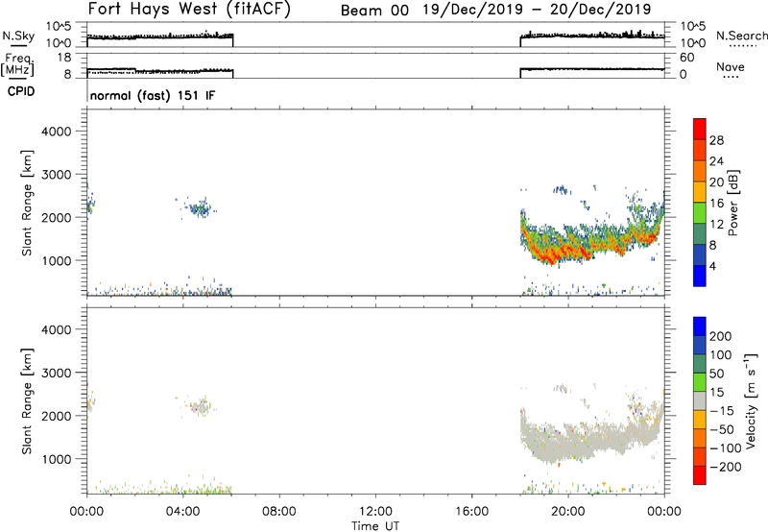The image size is (768, 532).
Task: Click the '18' tick on the frequency axis
Action: (x=64, y=58)
